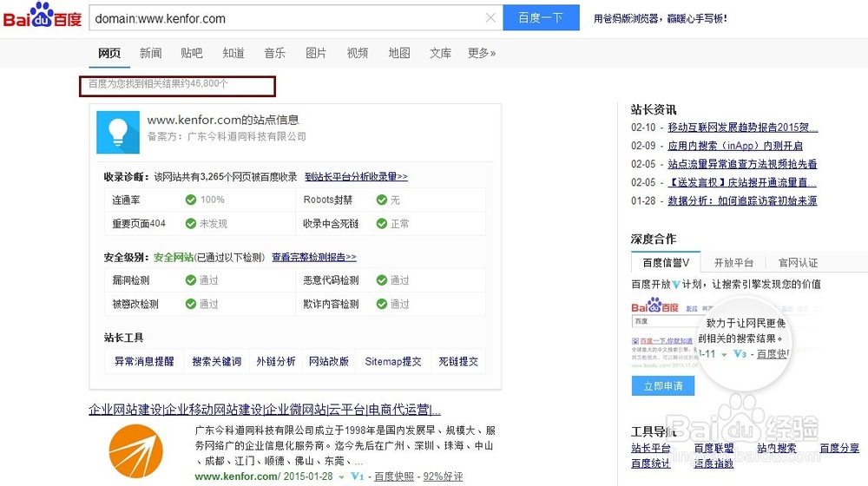The height and width of the screenshot is (486, 868).
Task: Click the green check next to 100%
Action: tap(191, 200)
